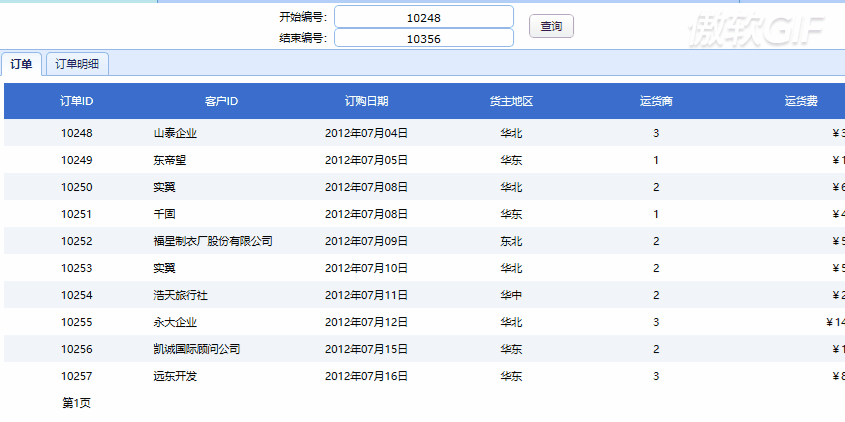The width and height of the screenshot is (845, 422).
Task: Click the 查询 query button
Action: click(x=550, y=27)
